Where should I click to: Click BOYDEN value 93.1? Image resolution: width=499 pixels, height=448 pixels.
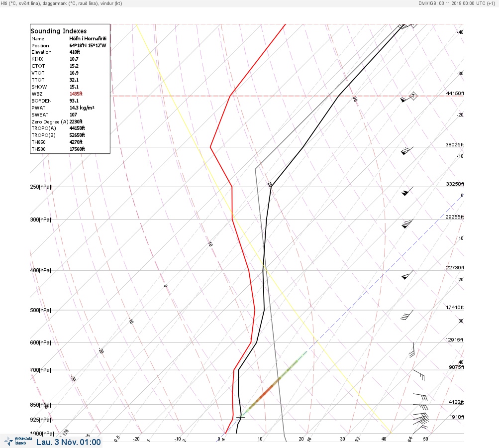coord(74,101)
